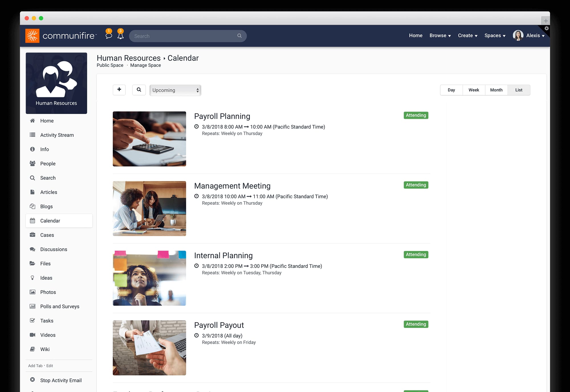Click Attending badge for Payroll Payout
This screenshot has height=392, width=570.
coord(416,324)
